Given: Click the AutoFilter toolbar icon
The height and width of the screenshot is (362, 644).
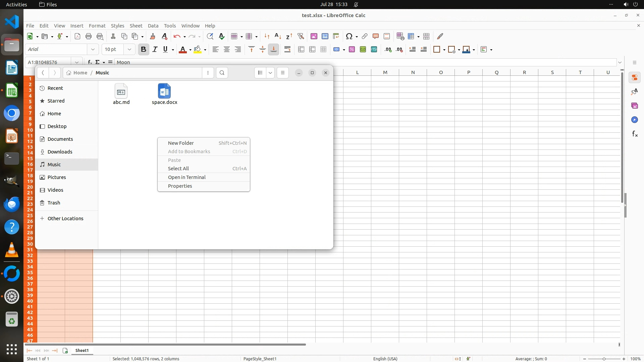Looking at the screenshot, I should [301, 36].
